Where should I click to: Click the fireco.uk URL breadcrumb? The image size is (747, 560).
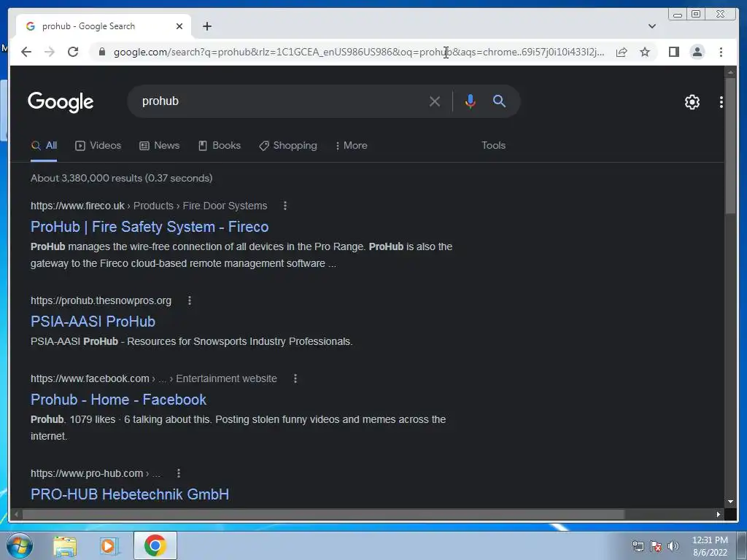point(149,206)
